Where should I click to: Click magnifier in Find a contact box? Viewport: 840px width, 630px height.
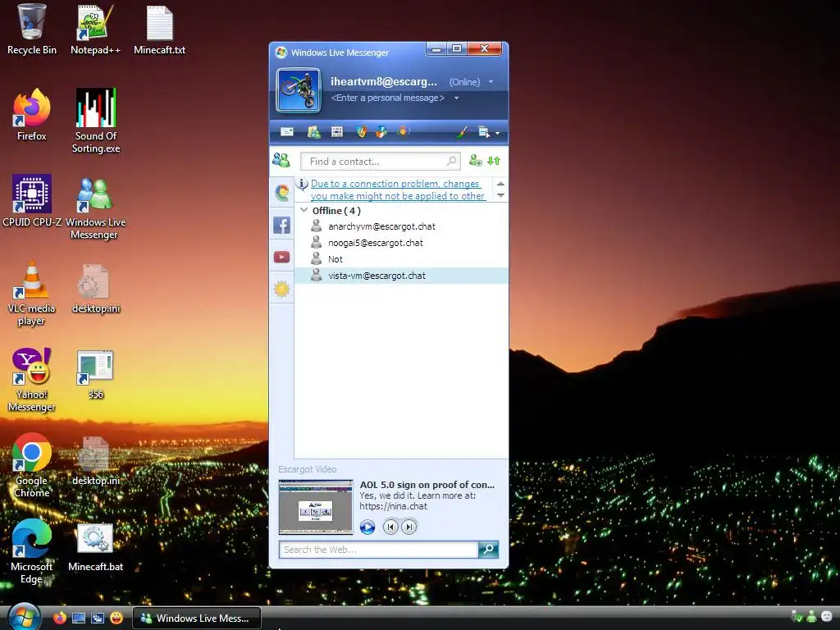coord(452,161)
